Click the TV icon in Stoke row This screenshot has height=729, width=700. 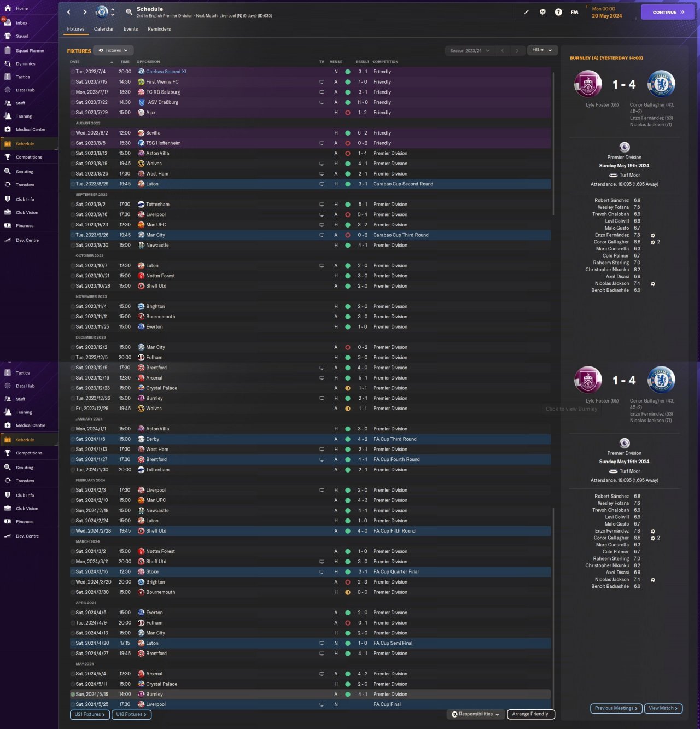322,571
